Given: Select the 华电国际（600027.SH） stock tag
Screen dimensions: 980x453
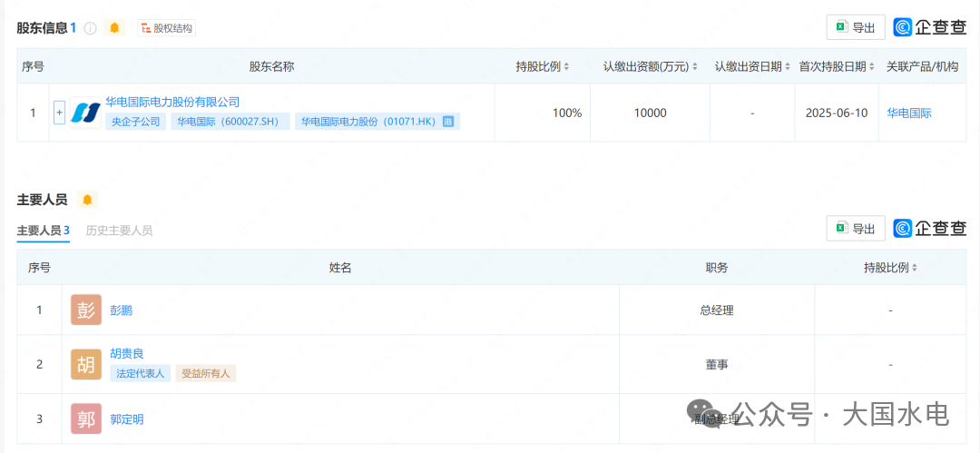Looking at the screenshot, I should tap(230, 122).
